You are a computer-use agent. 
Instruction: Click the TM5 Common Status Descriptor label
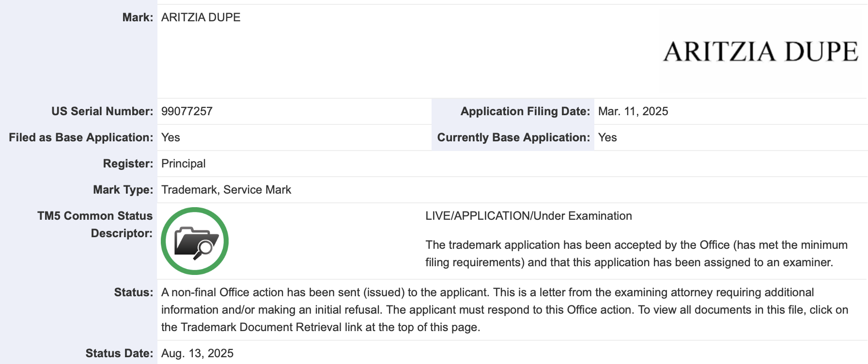point(95,224)
